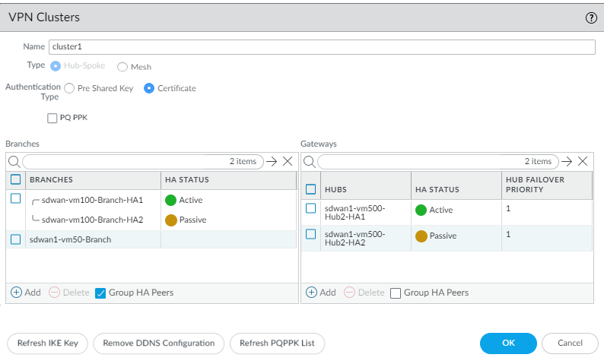This screenshot has height=364, width=604.
Task: Apply Gateways filter with arrow icon
Action: (565, 161)
